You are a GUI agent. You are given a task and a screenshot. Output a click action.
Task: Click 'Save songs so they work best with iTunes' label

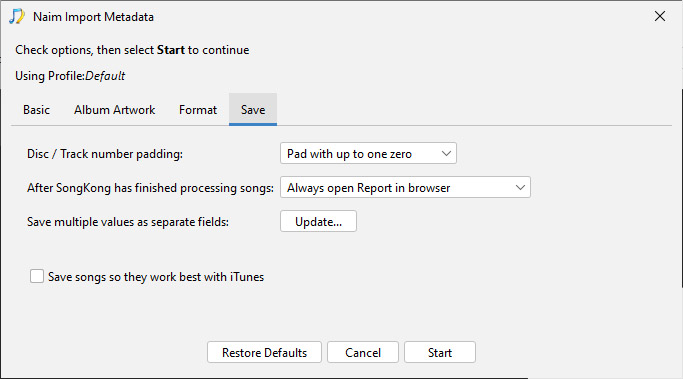point(156,277)
